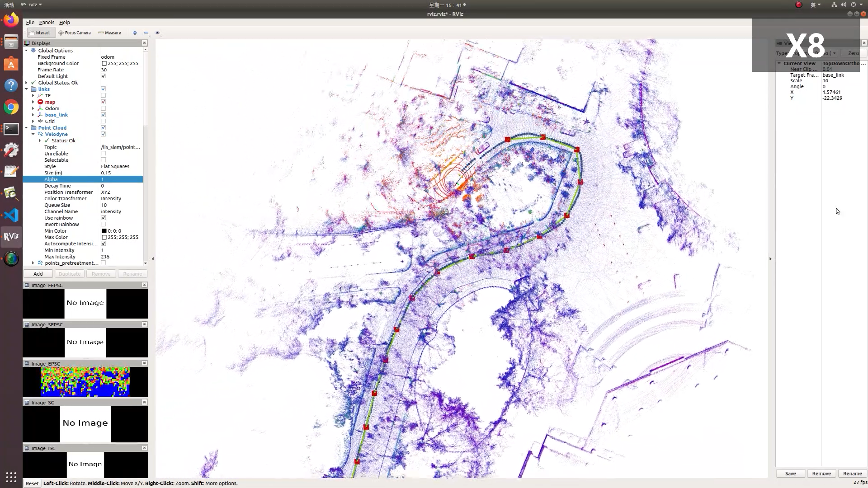The height and width of the screenshot is (488, 868).
Task: Activate the Focus Camera tool
Action: point(75,33)
